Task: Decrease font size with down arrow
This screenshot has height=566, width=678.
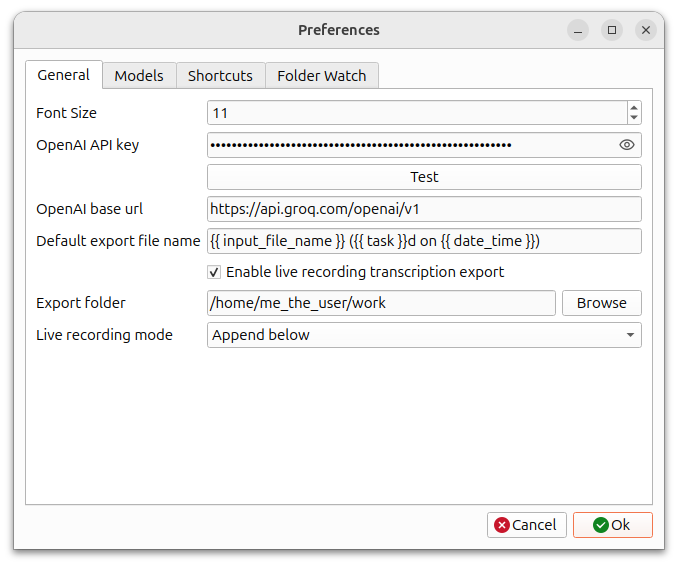Action: [x=634, y=118]
